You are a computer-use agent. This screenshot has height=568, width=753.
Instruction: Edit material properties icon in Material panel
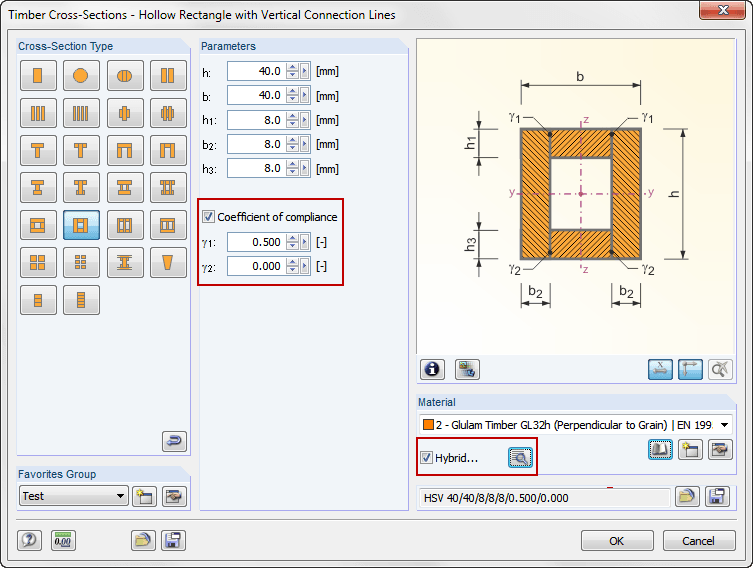point(720,449)
